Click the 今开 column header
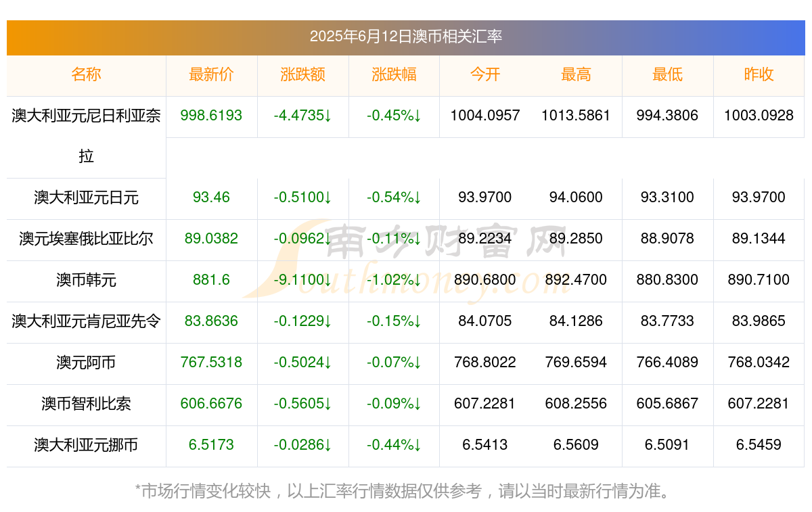Viewport: 812px width, 512px height. (x=485, y=74)
